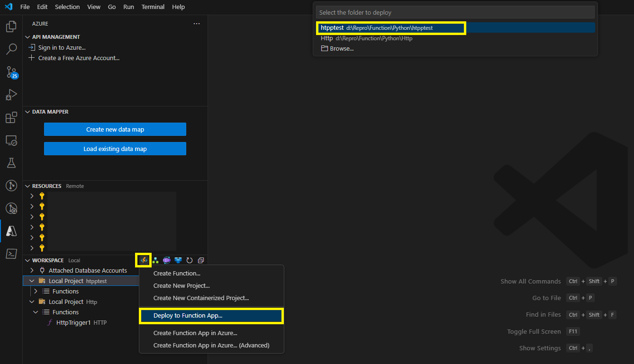Collapse Local Project Http node
The image size is (634, 364).
click(x=32, y=302)
